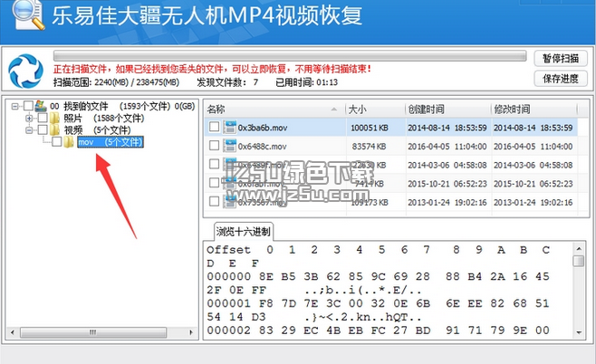The image size is (596, 364).
Task: Click modified time 2014-08-14 18:53:59
Action: (x=533, y=128)
